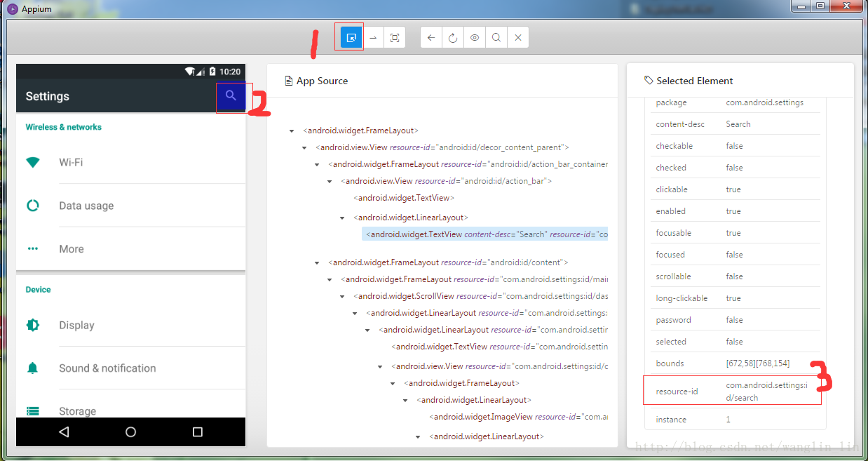Select TextView com.android.settings tree row
This screenshot has height=461, width=868.
(x=499, y=347)
